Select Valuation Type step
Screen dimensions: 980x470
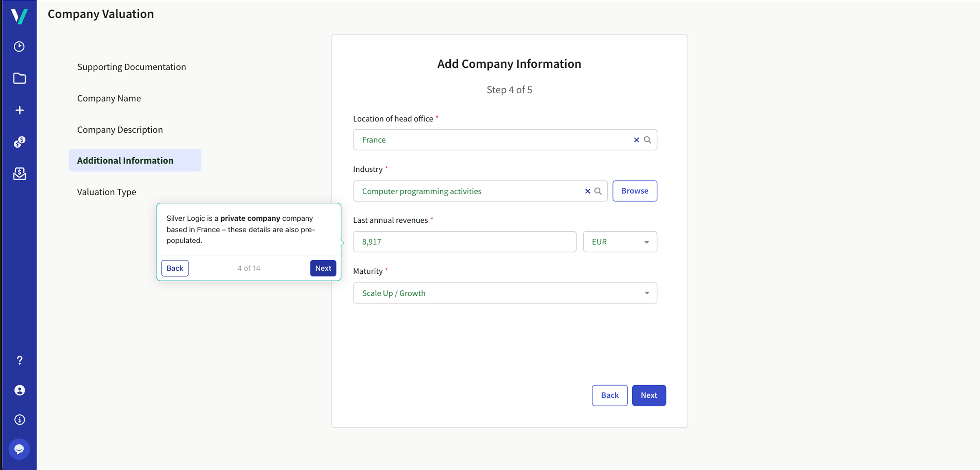point(107,192)
